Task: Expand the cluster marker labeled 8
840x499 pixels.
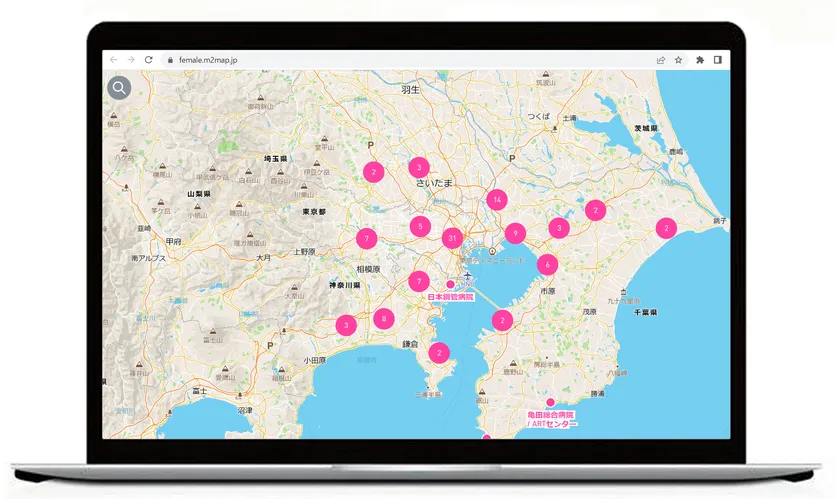Action: click(x=384, y=319)
